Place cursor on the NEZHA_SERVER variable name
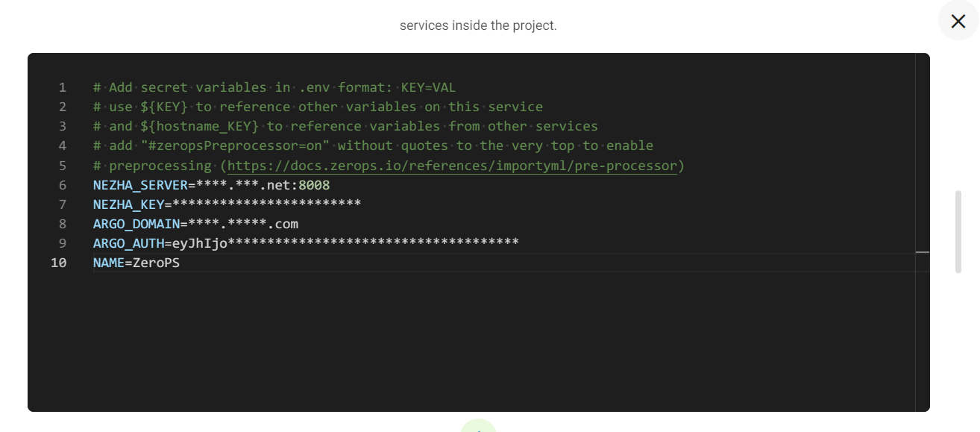Screen dimensions: 980x432 point(140,184)
